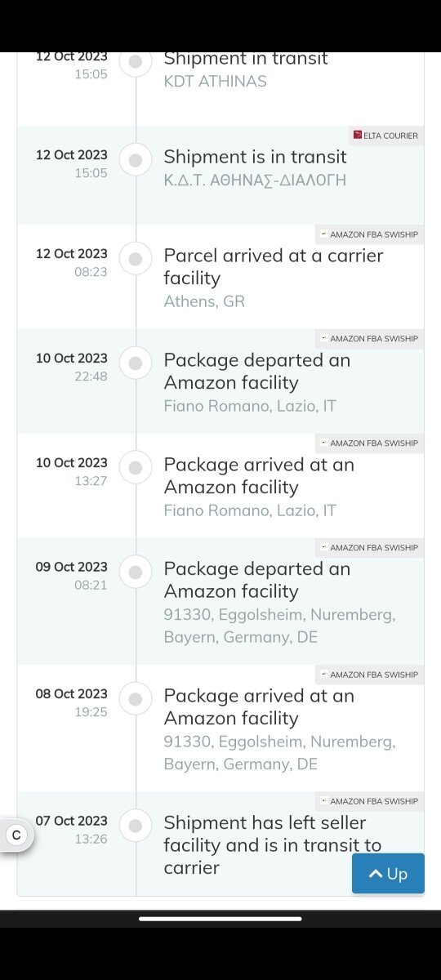This screenshot has height=980, width=441.
Task: Tap the blue Up button
Action: click(x=388, y=874)
